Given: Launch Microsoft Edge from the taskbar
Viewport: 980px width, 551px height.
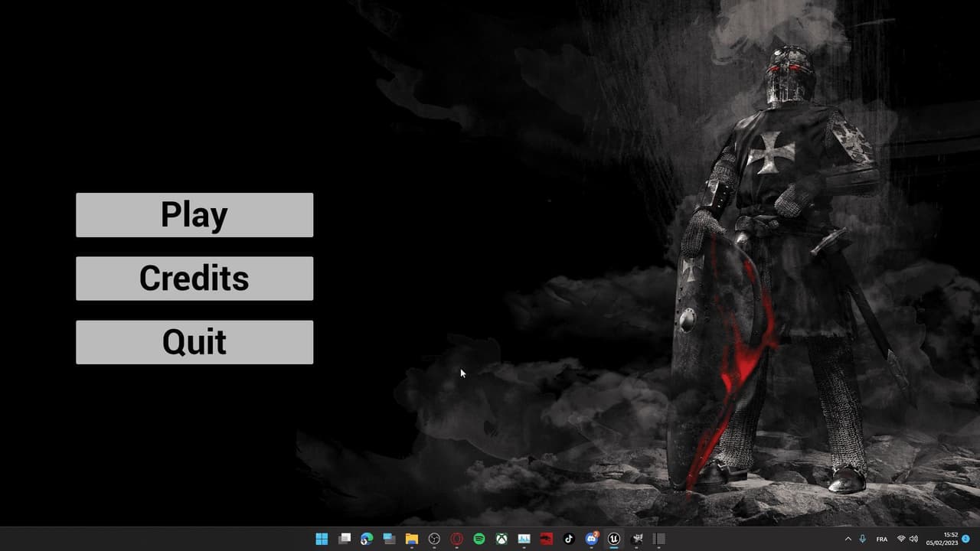Looking at the screenshot, I should (x=367, y=539).
